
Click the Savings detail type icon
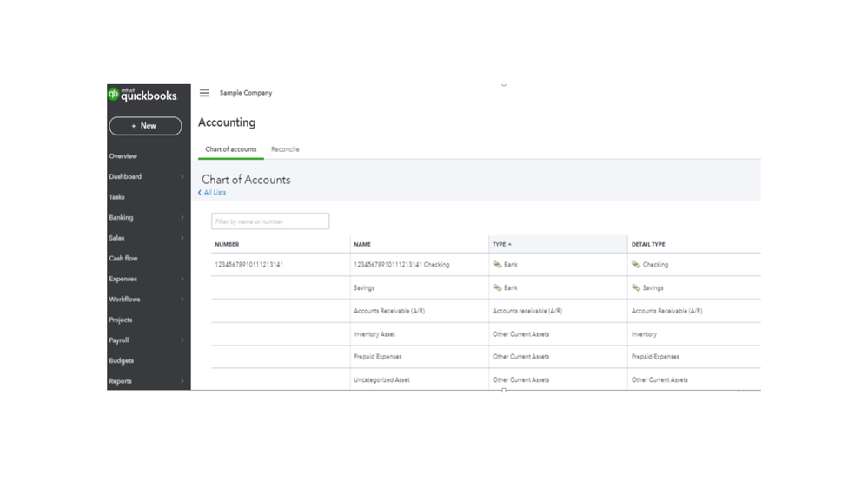point(636,287)
